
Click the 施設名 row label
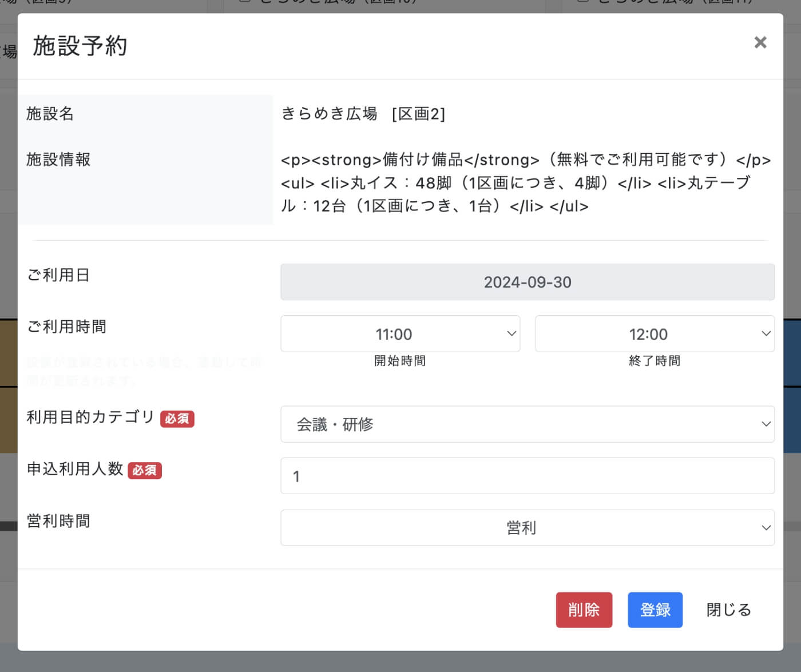[x=50, y=114]
